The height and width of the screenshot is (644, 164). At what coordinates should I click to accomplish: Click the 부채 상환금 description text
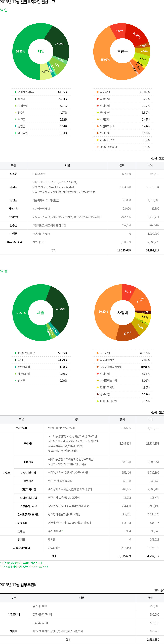click(x=55, y=531)
